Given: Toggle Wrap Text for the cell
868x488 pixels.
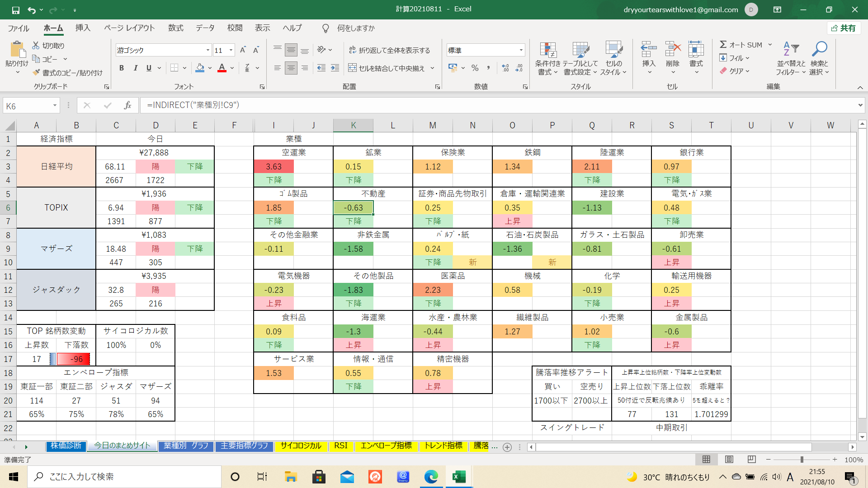Looking at the screenshot, I should click(x=353, y=50).
